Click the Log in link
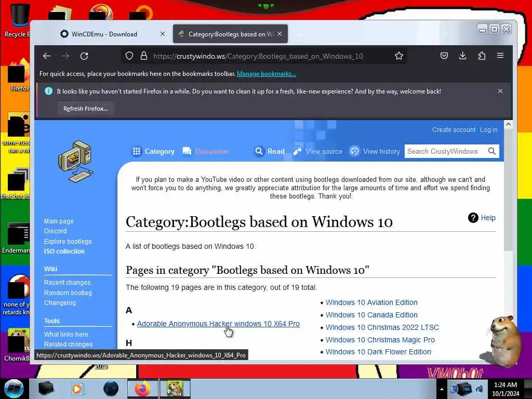The width and height of the screenshot is (532, 399). (x=488, y=129)
